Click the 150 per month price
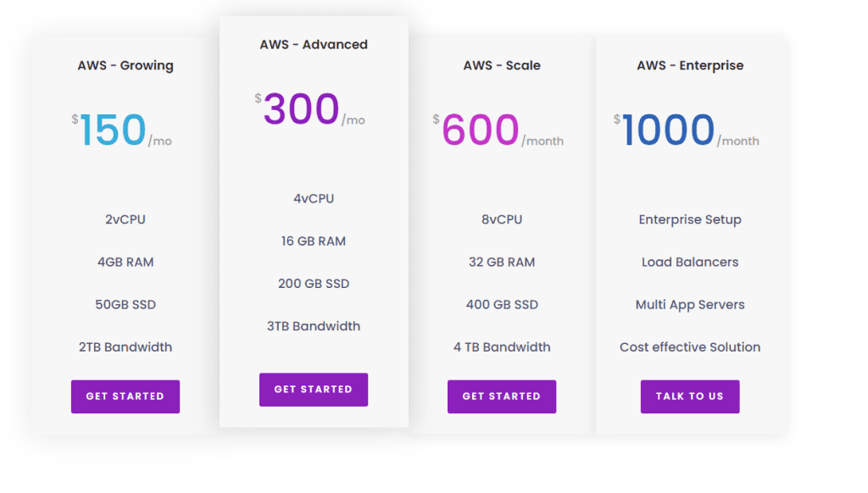Image resolution: width=868 pixels, height=493 pixels. pos(114,130)
